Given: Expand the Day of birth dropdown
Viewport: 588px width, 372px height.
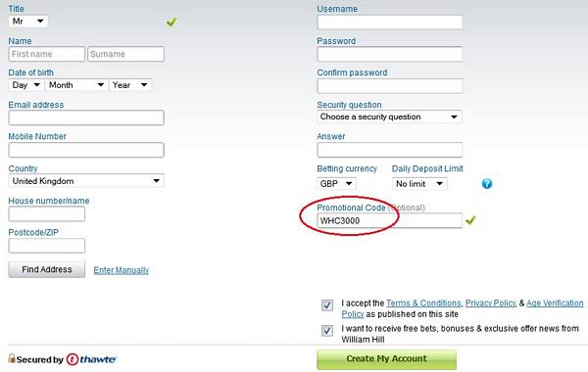Looking at the screenshot, I should 25,85.
